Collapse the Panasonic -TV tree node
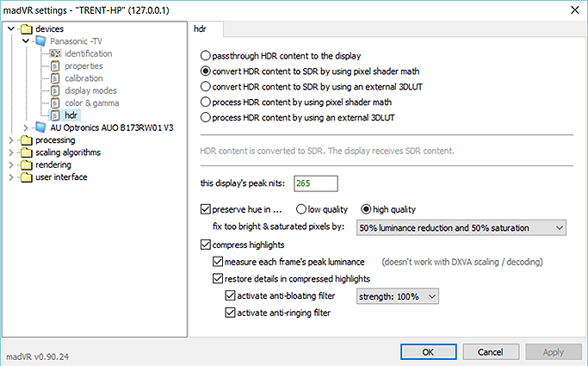Image resolution: width=588 pixels, height=366 pixels. coord(26,40)
